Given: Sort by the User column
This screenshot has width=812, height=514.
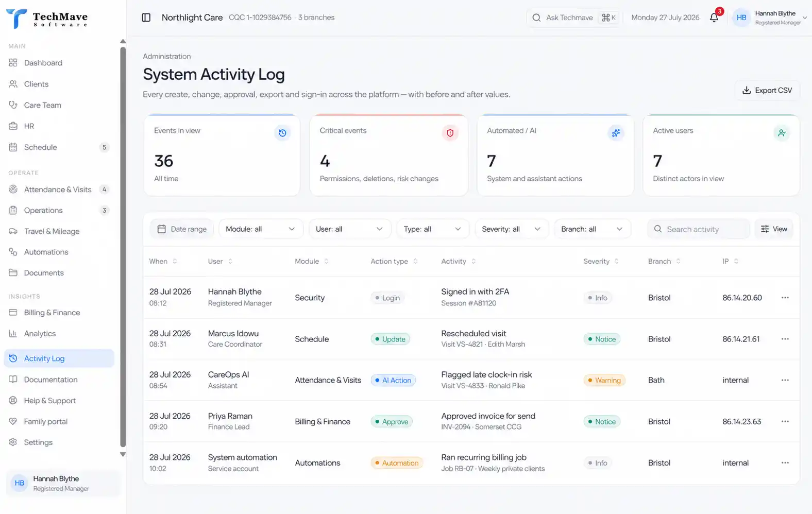Looking at the screenshot, I should [x=220, y=261].
